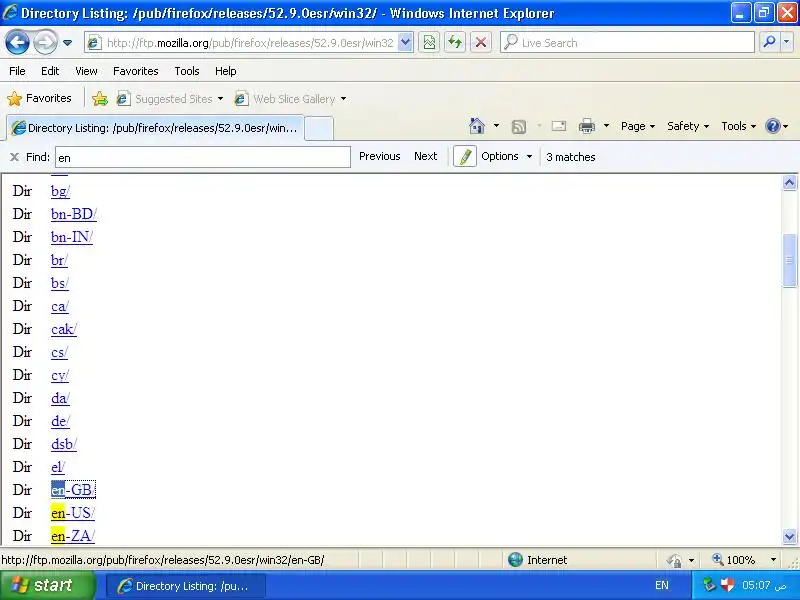Click the blue Help question mark icon
Viewport: 800px width, 600px height.
point(773,126)
